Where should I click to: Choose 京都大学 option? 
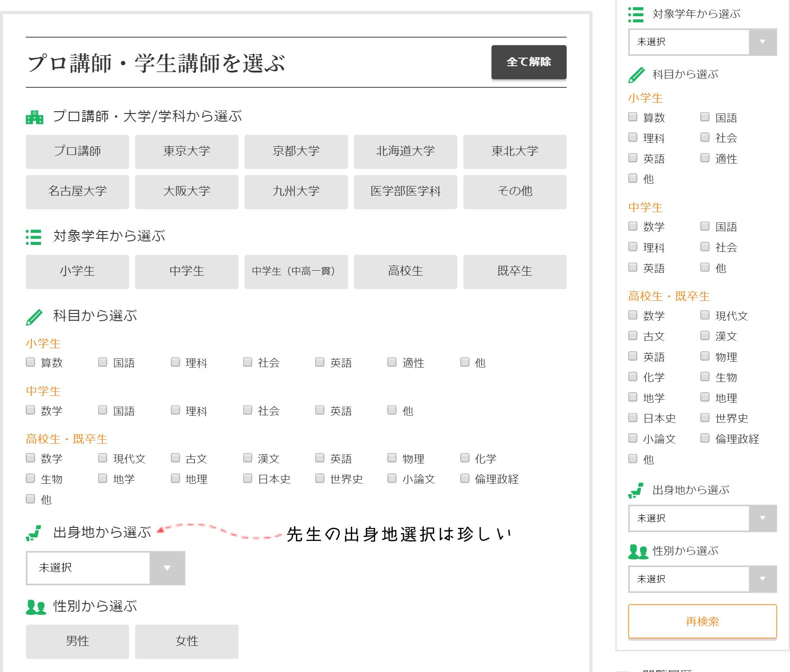point(296,152)
